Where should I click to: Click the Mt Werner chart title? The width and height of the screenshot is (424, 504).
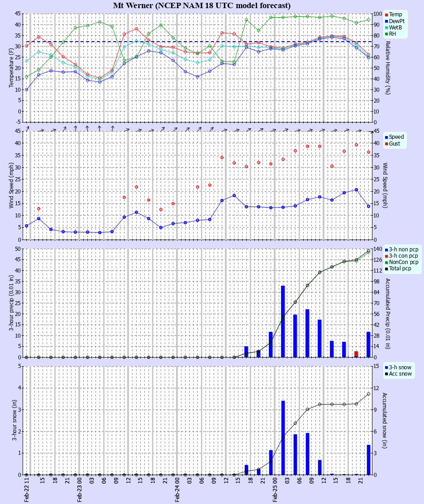pyautogui.click(x=202, y=5)
